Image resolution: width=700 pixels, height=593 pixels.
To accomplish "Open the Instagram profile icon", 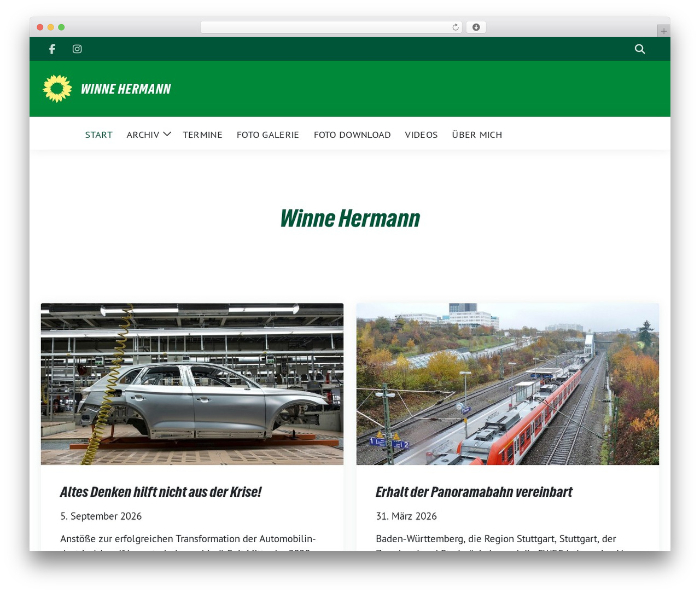I will click(77, 49).
